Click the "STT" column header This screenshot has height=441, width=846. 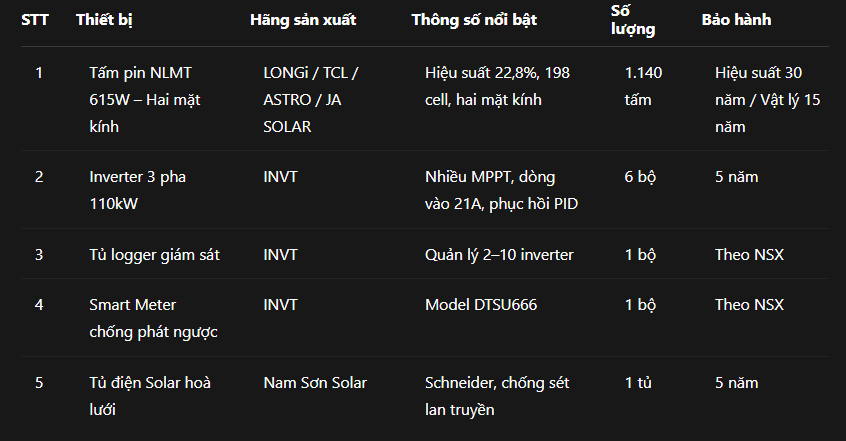[x=35, y=20]
